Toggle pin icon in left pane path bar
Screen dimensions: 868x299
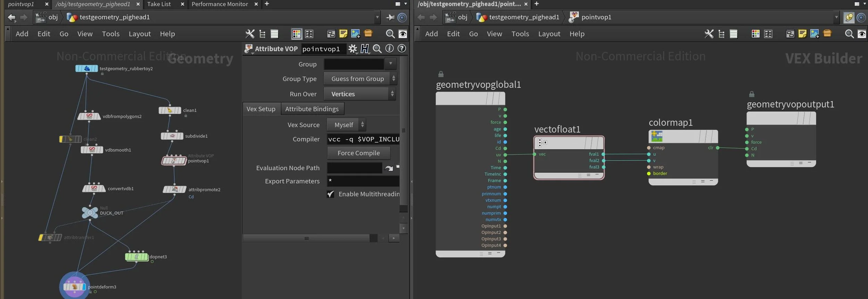390,17
